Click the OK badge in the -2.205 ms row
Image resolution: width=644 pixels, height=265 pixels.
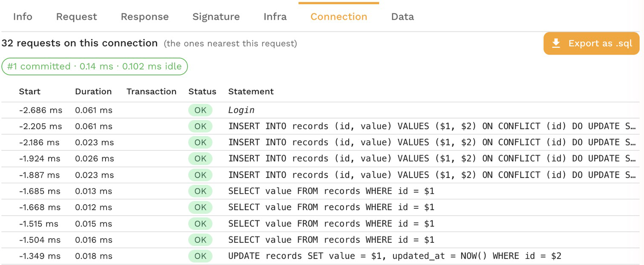(200, 126)
